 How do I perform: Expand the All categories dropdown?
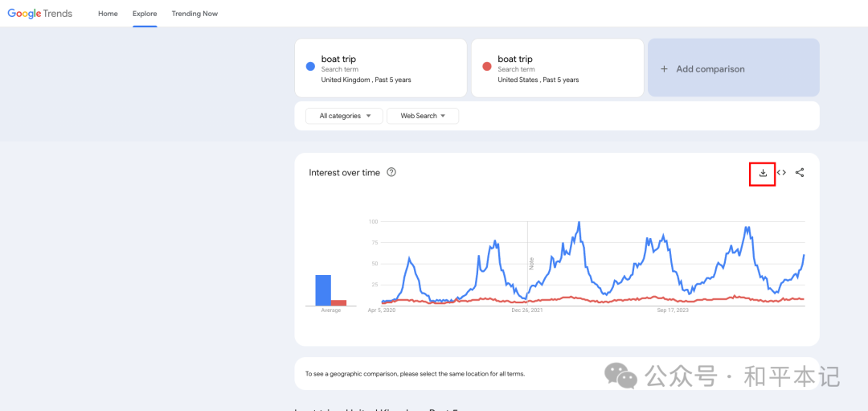(344, 116)
